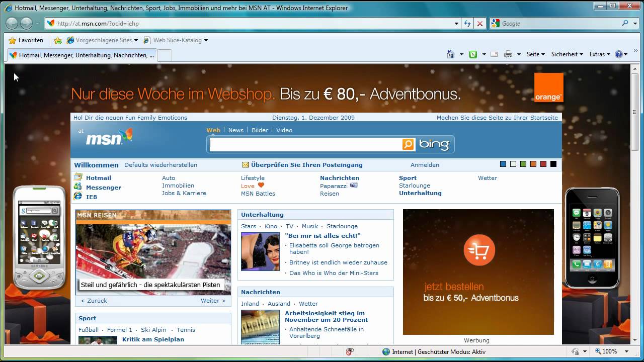
Task: Choose the red theme color swatch
Action: (x=543, y=164)
